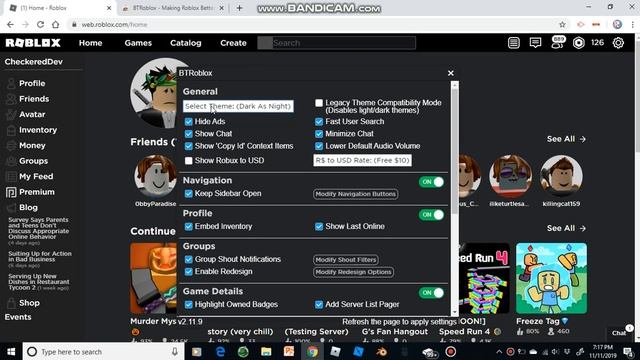The image size is (640, 360).
Task: Open the Home navigation tab
Action: tap(91, 43)
